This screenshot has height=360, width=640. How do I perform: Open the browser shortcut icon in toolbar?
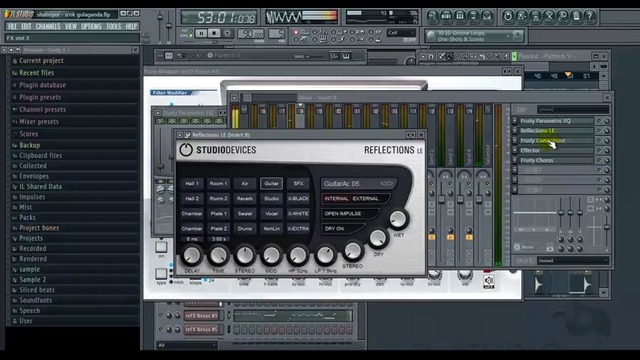473,16
